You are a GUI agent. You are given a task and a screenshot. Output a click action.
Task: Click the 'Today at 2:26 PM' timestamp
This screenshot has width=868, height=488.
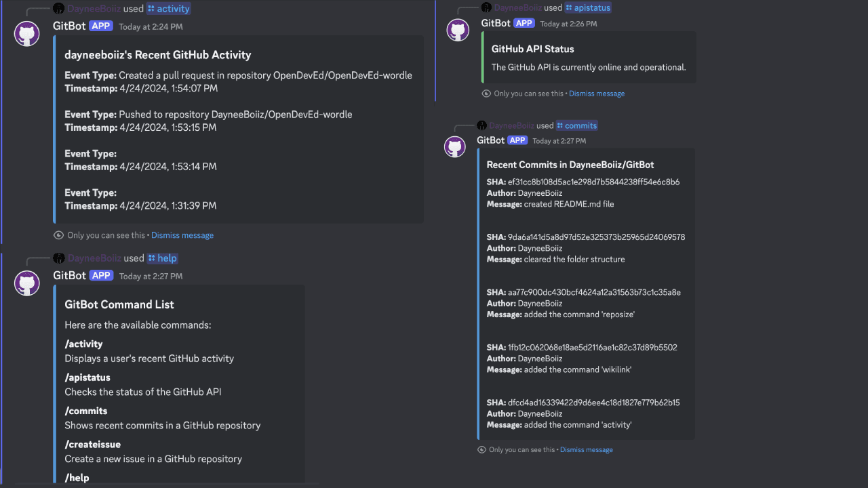(x=568, y=24)
